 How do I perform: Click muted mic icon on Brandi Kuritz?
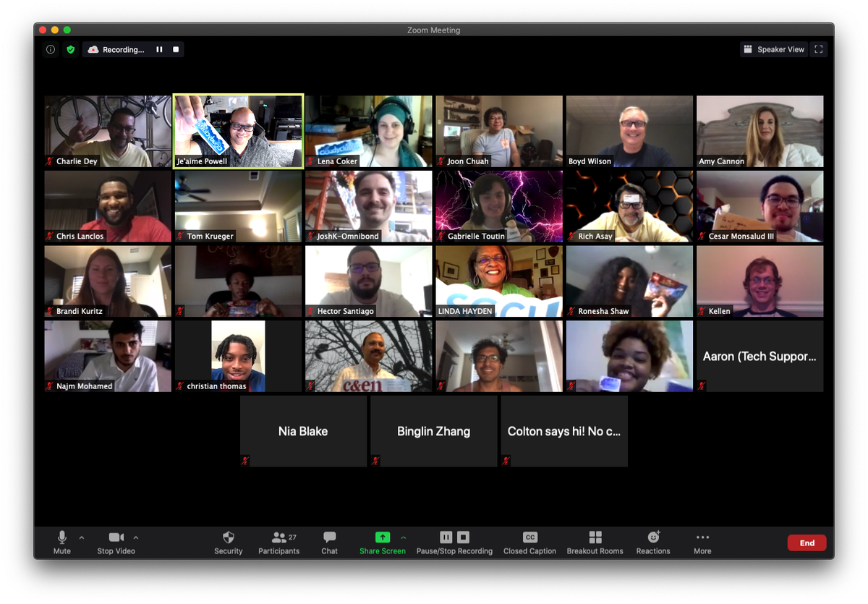pyautogui.click(x=50, y=311)
